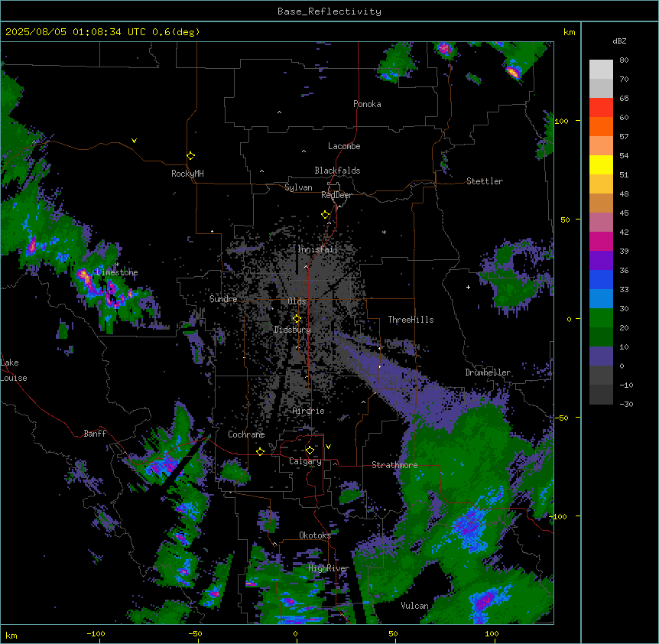Click the Didsbury city label
Image resolution: width=659 pixels, height=644 pixels.
[x=293, y=330]
